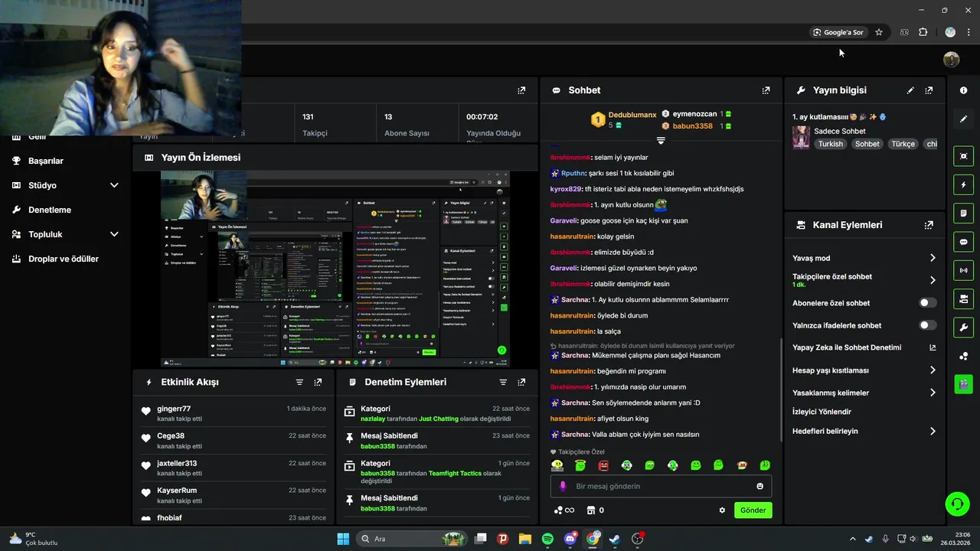Click the three-dots bubbles icon in sidebar
Image resolution: width=980 pixels, height=551 pixels.
(963, 356)
